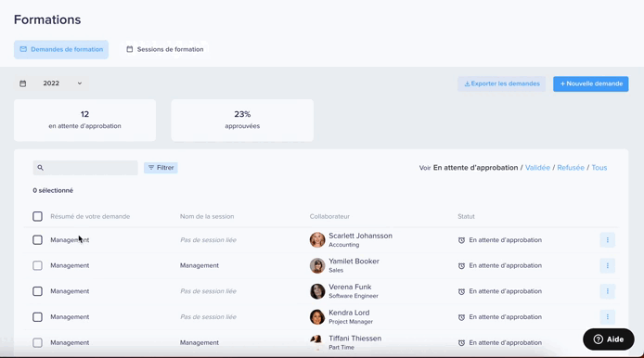The image size is (644, 358).
Task: Check Yamilet Booker's row checkbox
Action: click(37, 265)
